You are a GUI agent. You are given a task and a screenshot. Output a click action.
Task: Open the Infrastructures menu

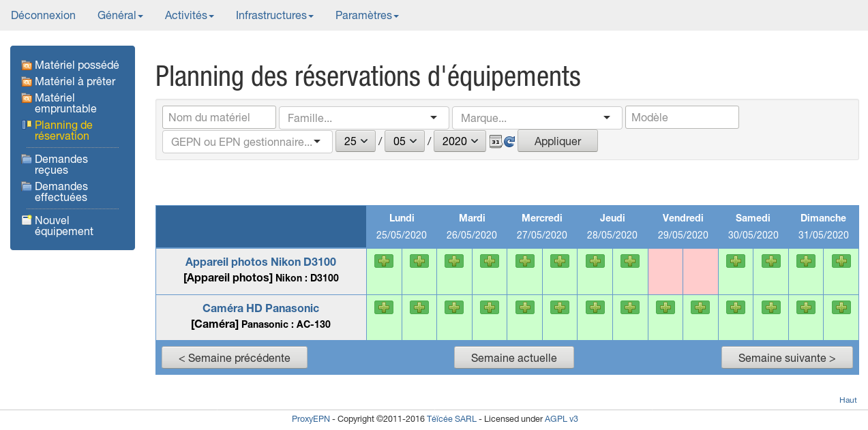pyautogui.click(x=274, y=15)
